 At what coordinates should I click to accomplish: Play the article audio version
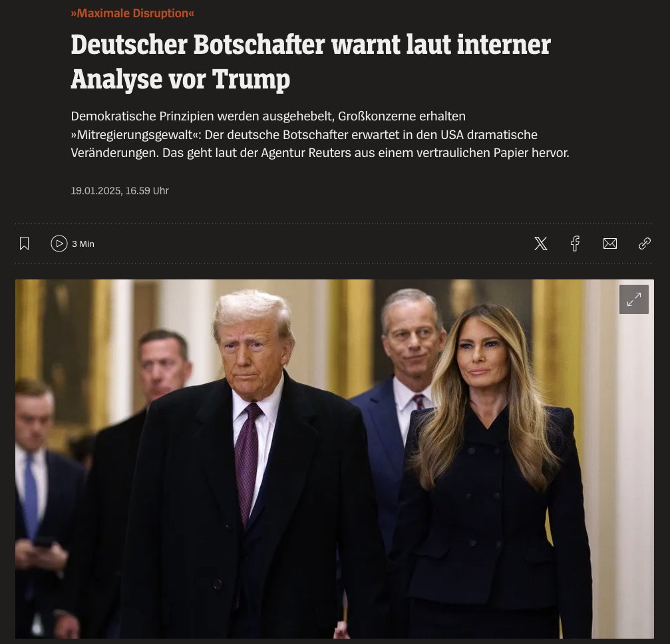click(x=59, y=243)
